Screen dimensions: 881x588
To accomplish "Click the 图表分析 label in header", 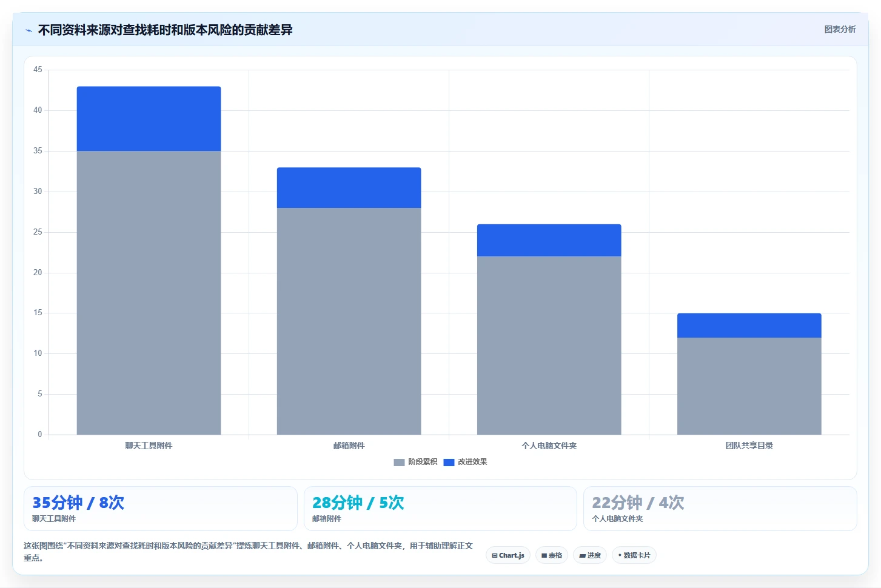I will click(x=840, y=29).
